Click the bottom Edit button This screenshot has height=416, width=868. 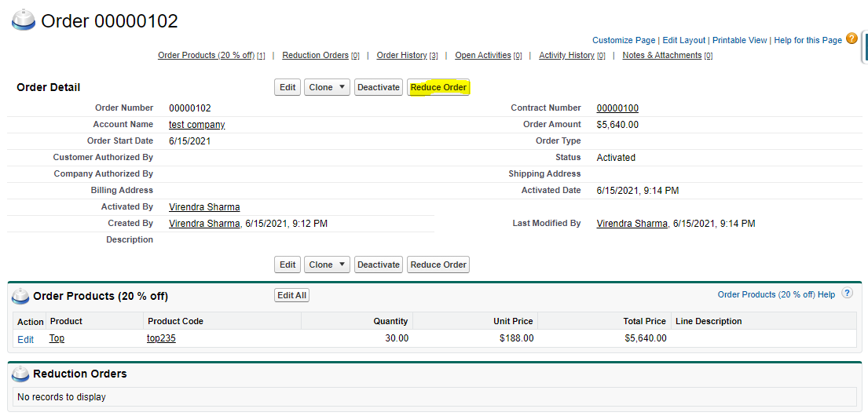[x=288, y=265]
